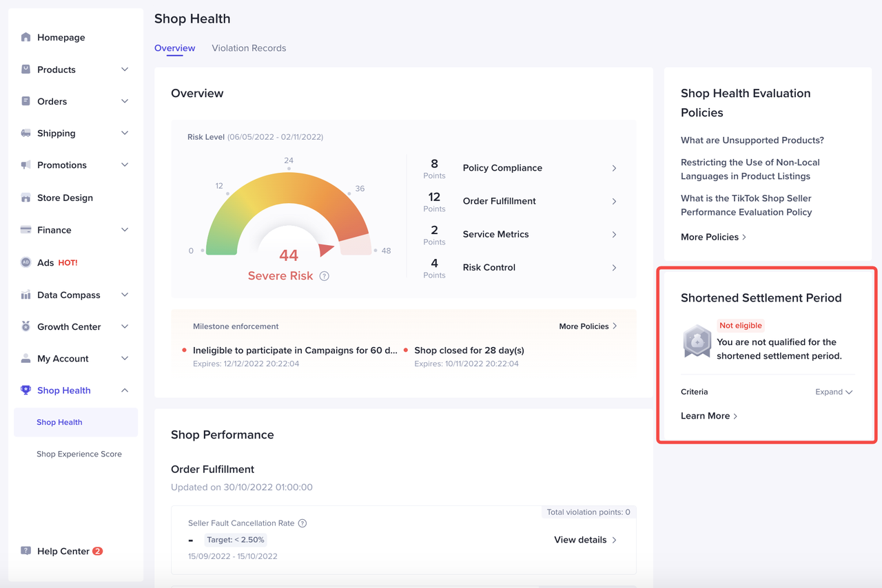Screen dimensions: 882x588
Task: Click the Shipping truck icon
Action: [25, 133]
